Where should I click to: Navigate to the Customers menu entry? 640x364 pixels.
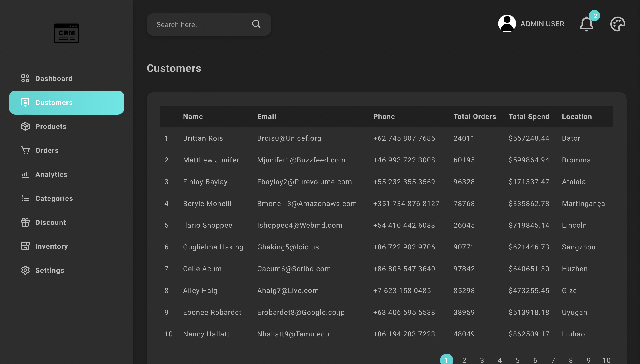pyautogui.click(x=54, y=102)
